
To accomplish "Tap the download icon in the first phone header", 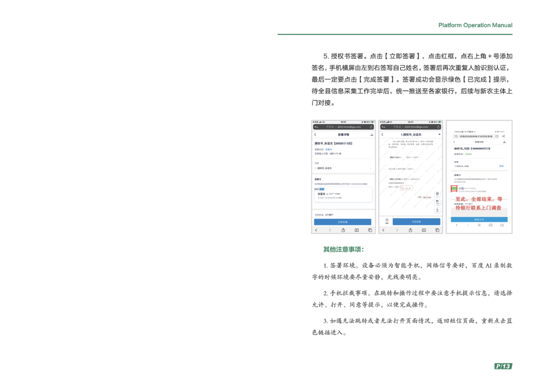I will [x=371, y=135].
